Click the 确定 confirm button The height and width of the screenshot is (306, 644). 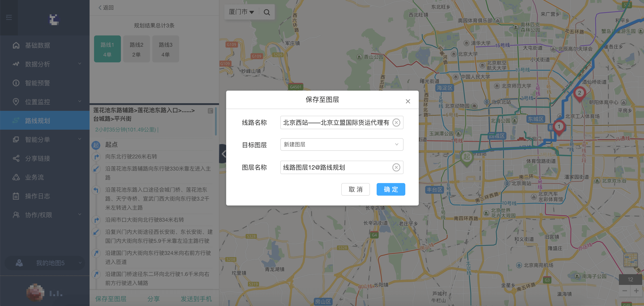tap(391, 189)
